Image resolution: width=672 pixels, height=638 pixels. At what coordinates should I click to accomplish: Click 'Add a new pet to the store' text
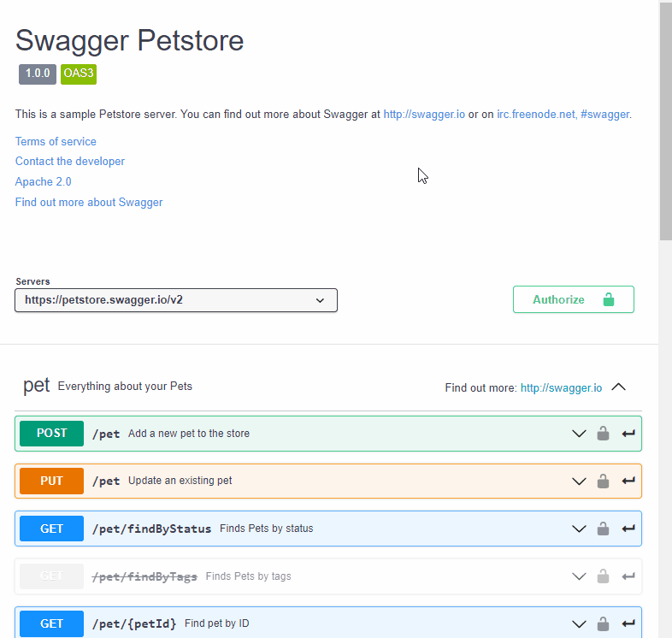tap(189, 434)
